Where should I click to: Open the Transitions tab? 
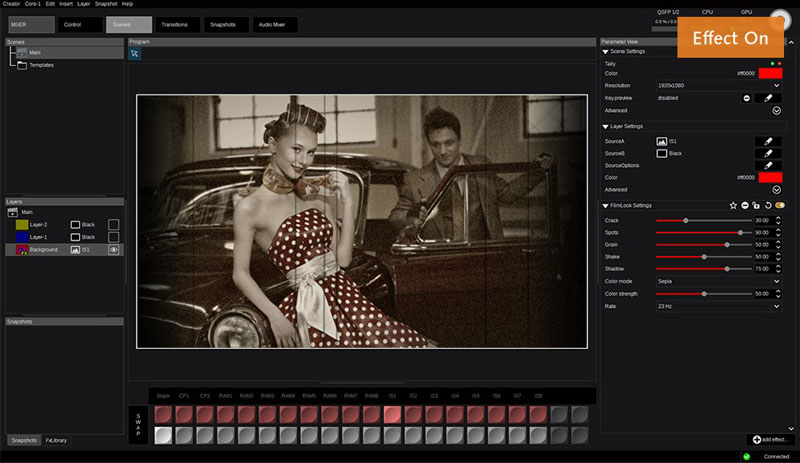click(177, 25)
